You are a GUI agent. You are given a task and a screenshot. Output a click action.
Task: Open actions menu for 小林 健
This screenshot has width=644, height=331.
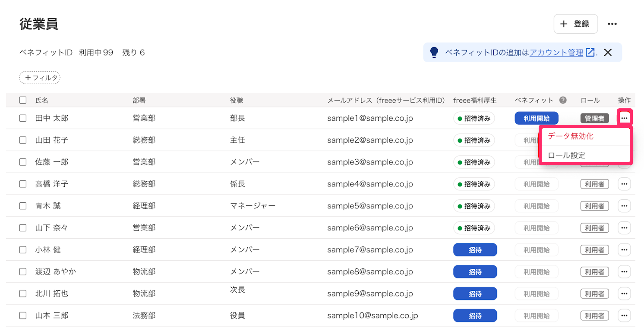coord(624,250)
